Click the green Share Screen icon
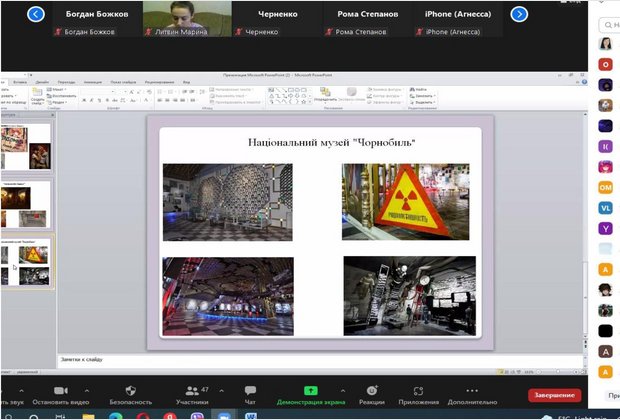 310,389
